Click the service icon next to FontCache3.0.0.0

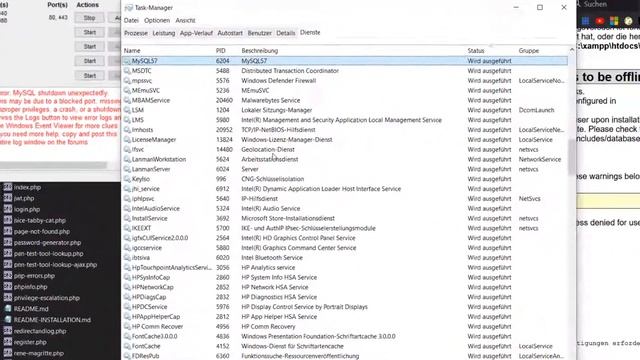pos(127,336)
